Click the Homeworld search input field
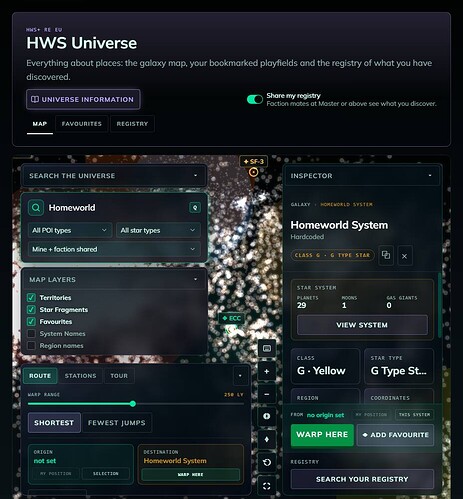The image size is (463, 499). pos(117,208)
